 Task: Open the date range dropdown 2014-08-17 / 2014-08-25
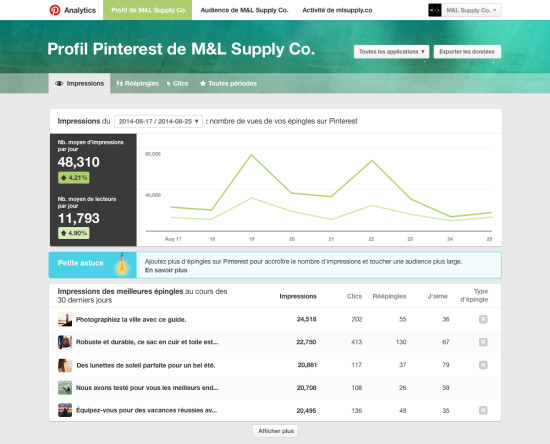(x=158, y=121)
